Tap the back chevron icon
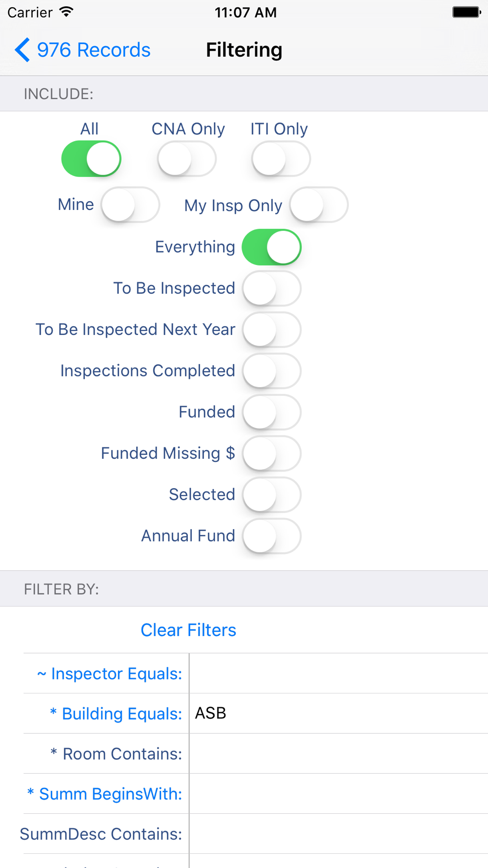Viewport: 488px width, 868px height. point(22,50)
